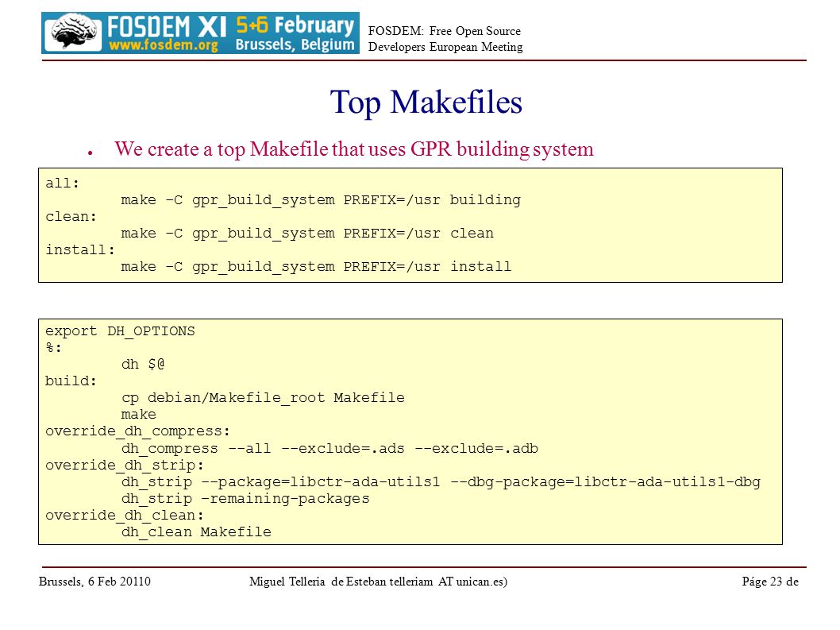Click the 'dh $@' command line

point(142,365)
